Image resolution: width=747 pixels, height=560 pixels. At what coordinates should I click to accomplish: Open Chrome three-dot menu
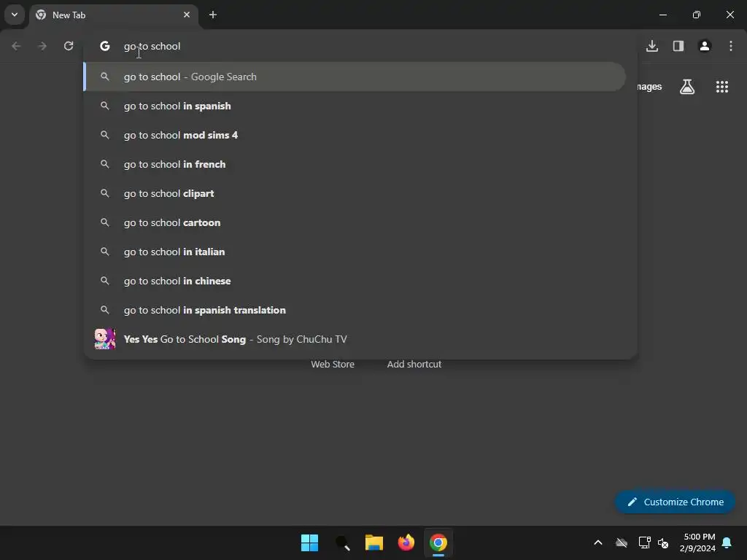731,46
